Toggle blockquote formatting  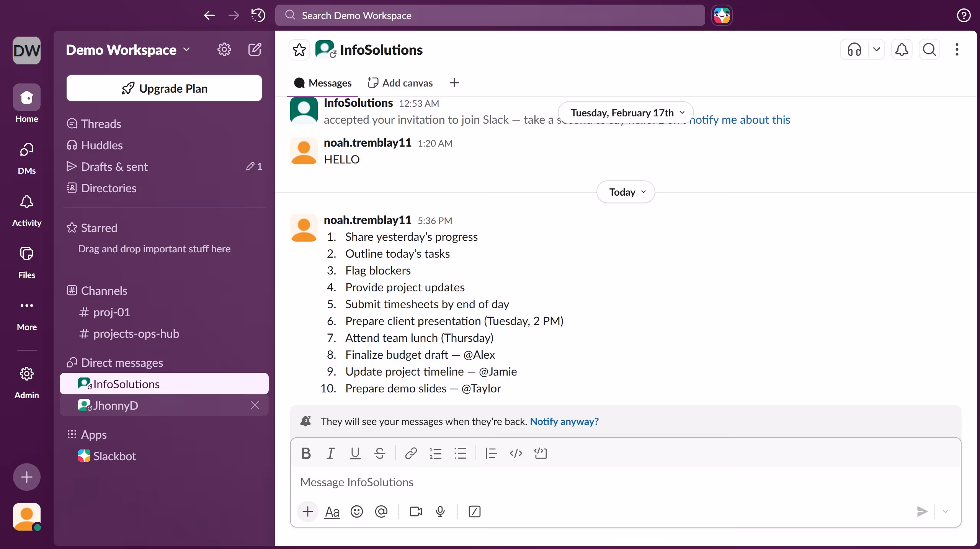click(491, 453)
